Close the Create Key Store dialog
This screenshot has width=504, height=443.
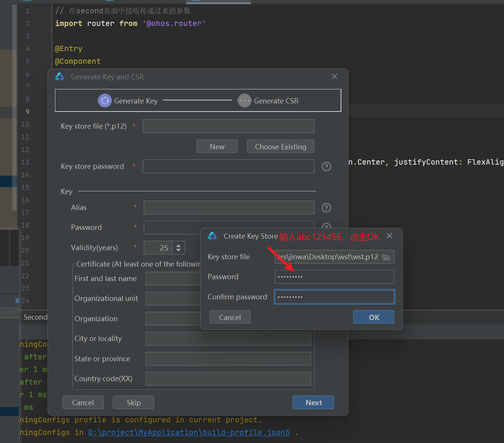pyautogui.click(x=389, y=236)
